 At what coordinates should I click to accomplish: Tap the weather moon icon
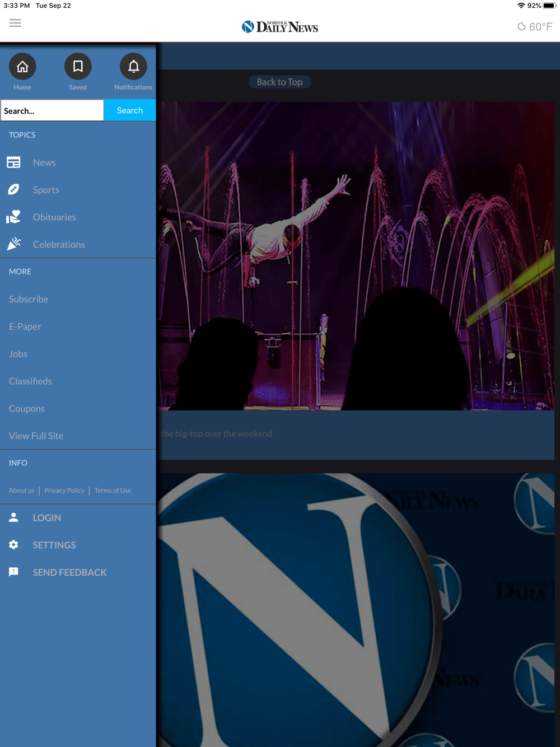click(x=521, y=26)
